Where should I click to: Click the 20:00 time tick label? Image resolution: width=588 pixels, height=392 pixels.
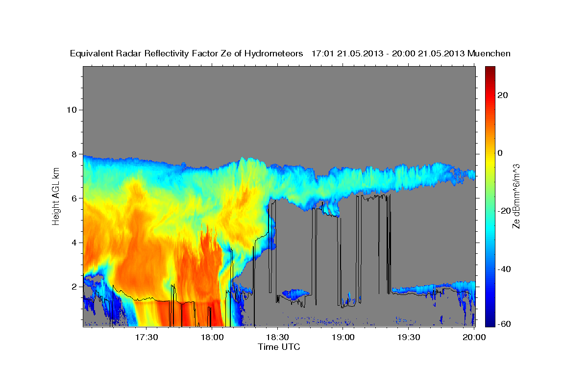click(x=474, y=338)
